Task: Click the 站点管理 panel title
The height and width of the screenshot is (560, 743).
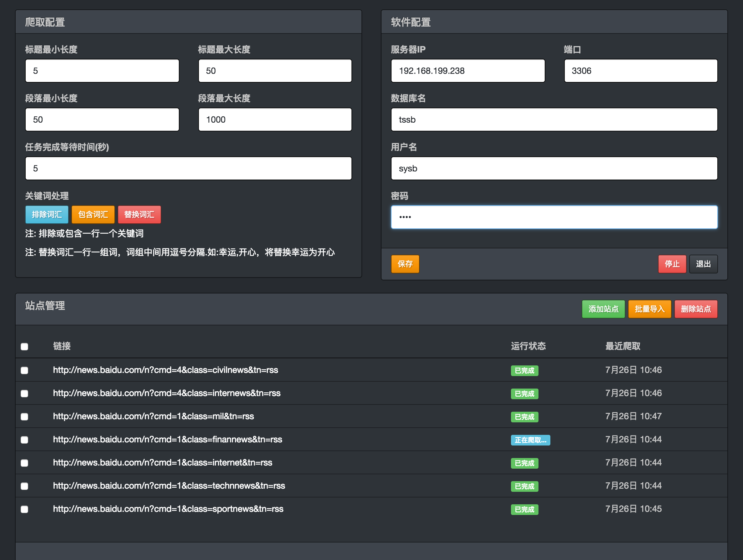Action: (45, 306)
